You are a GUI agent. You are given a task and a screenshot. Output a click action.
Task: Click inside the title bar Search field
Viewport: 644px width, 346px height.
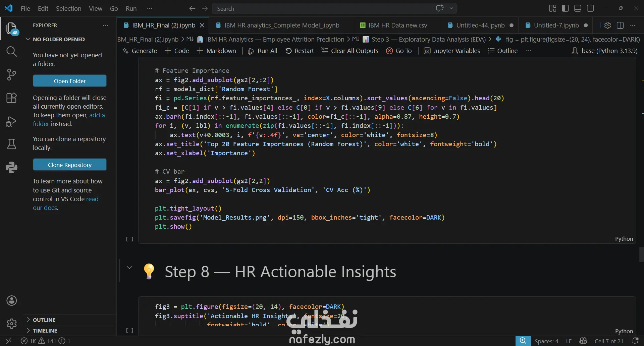322,8
